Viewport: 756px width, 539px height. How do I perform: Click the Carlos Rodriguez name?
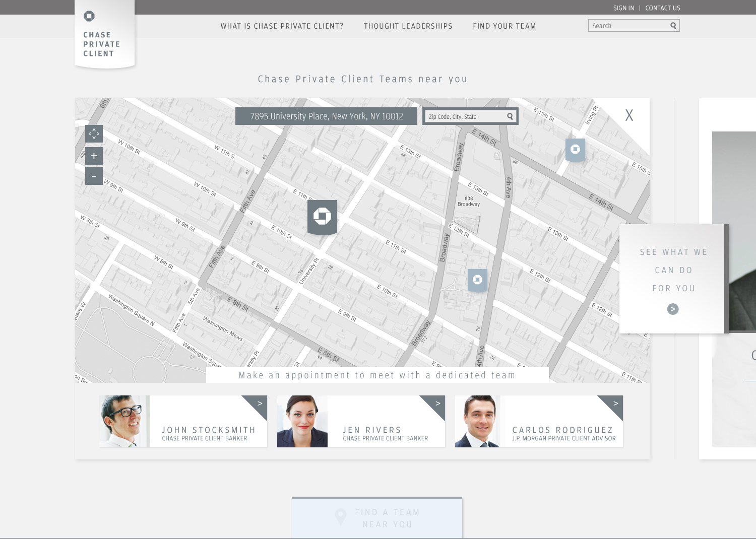pyautogui.click(x=562, y=430)
